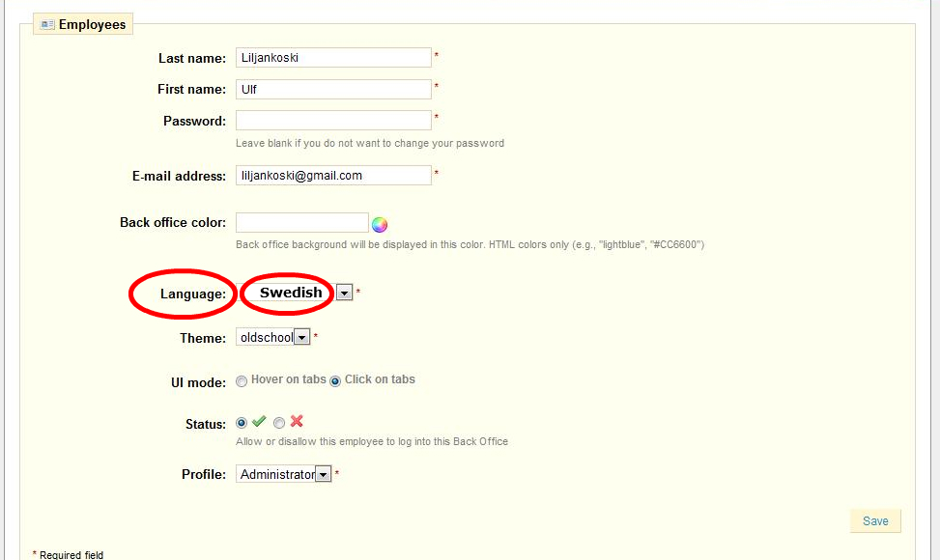940x560 pixels.
Task: Click the First name: field label
Action: (x=192, y=89)
